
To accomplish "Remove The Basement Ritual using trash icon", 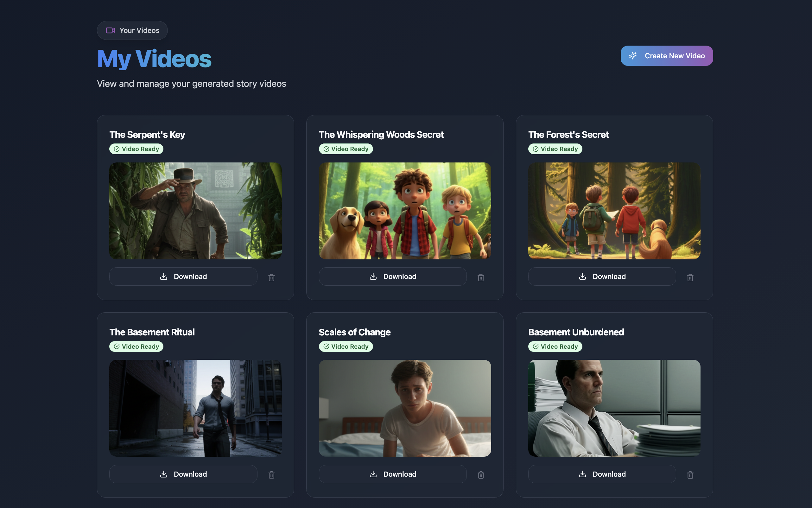I will (x=271, y=475).
